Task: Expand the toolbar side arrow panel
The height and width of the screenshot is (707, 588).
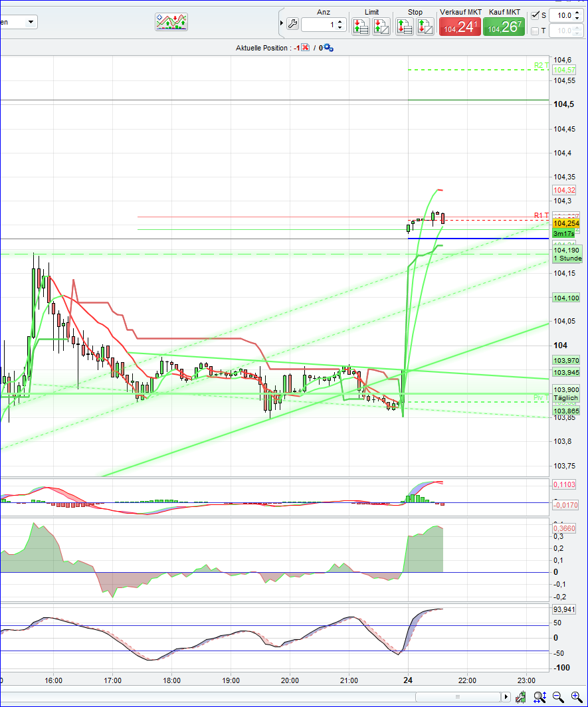Action: pos(282,22)
